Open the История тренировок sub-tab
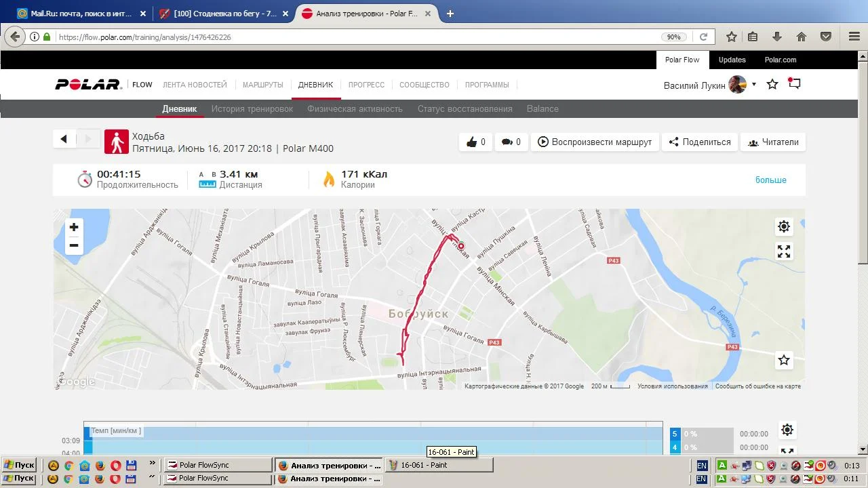 252,108
